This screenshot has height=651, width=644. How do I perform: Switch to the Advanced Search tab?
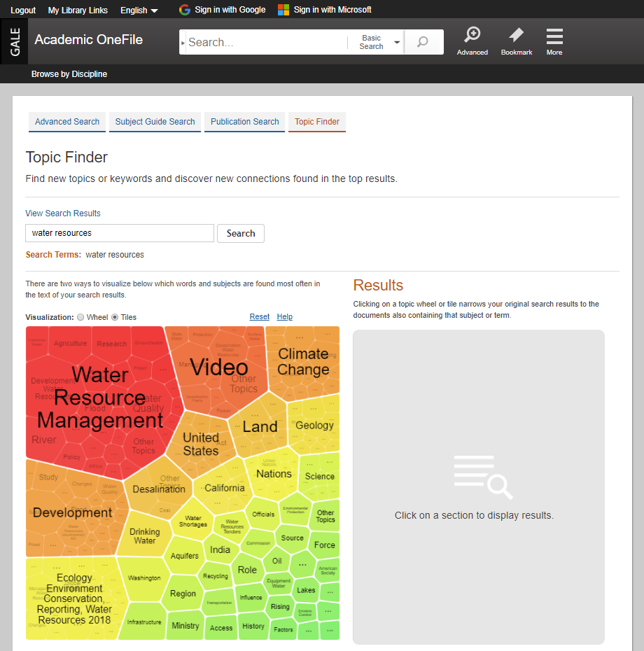pos(67,122)
